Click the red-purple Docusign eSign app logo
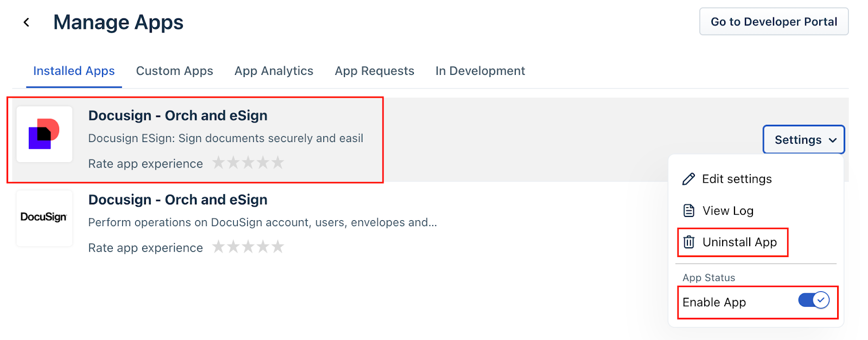Viewport: 868px width, 340px height. pyautogui.click(x=44, y=134)
